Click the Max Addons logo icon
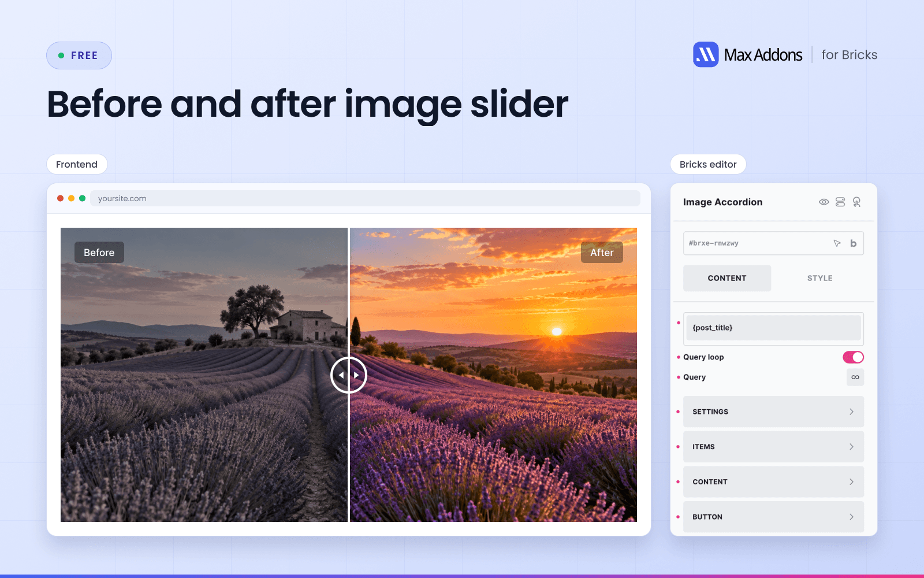The height and width of the screenshot is (578, 924). [706, 54]
